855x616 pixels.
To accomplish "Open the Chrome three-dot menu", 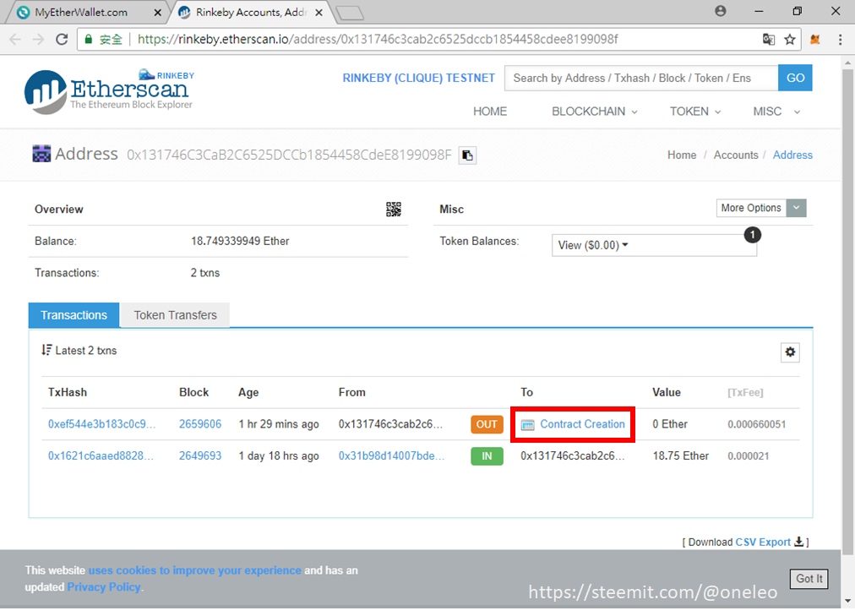I will (840, 39).
